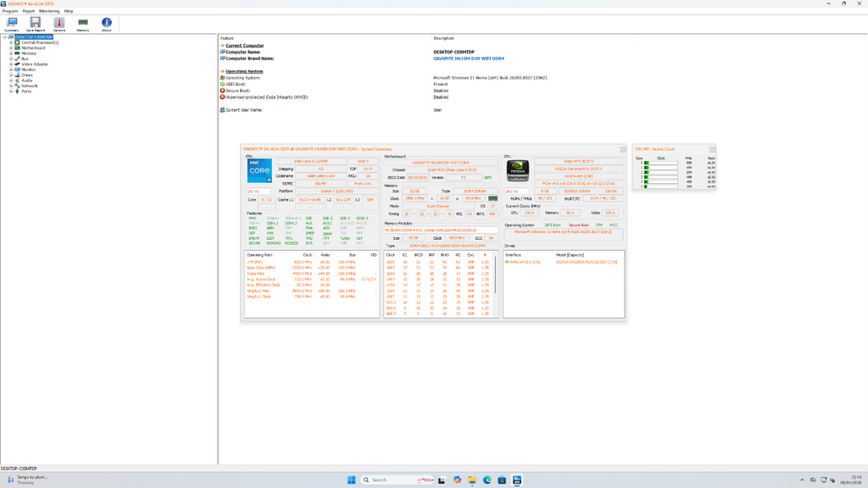Click the Motherboard icon in the tree
The height and width of the screenshot is (488, 868).
coord(17,48)
